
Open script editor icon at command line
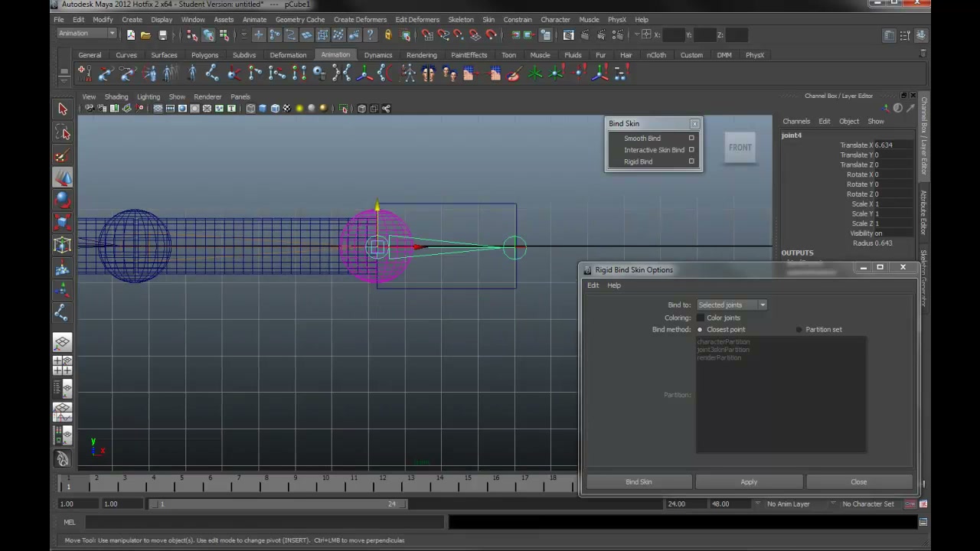(x=923, y=522)
